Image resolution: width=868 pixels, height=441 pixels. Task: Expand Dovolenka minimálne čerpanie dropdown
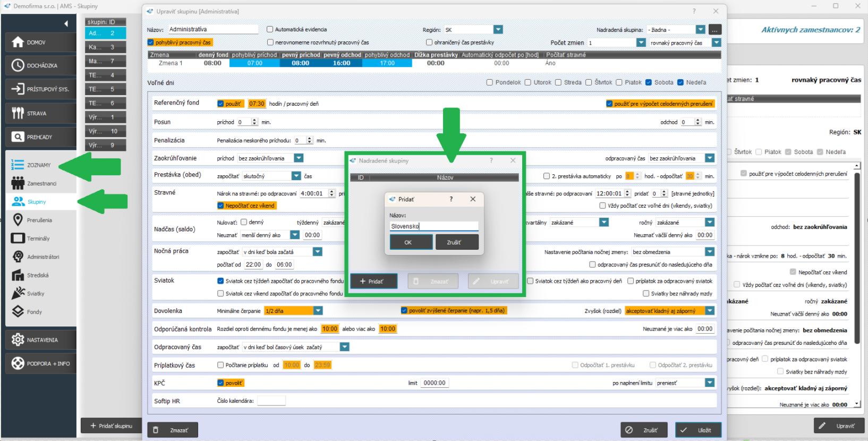point(318,311)
